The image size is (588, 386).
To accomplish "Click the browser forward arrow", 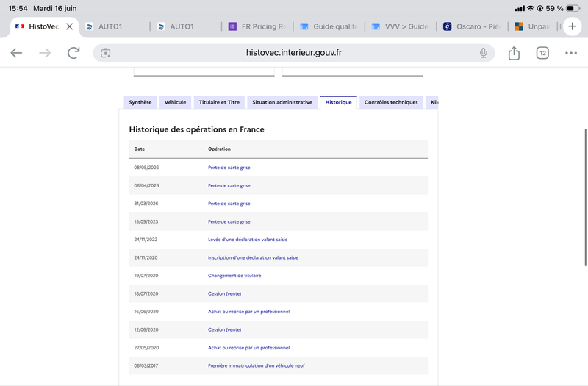I will [45, 53].
